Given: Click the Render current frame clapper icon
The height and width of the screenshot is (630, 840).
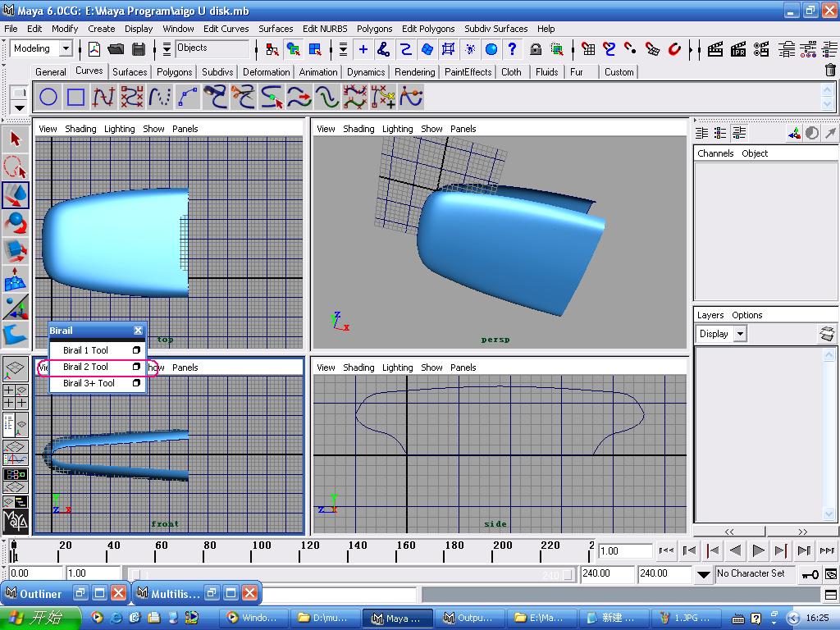Looking at the screenshot, I should (x=715, y=49).
